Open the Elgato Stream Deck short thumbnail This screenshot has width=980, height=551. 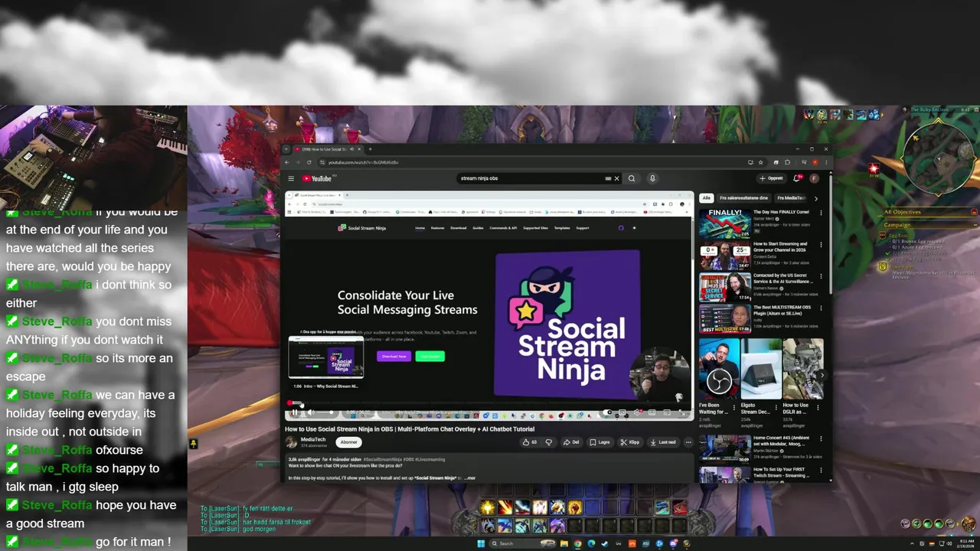click(761, 369)
